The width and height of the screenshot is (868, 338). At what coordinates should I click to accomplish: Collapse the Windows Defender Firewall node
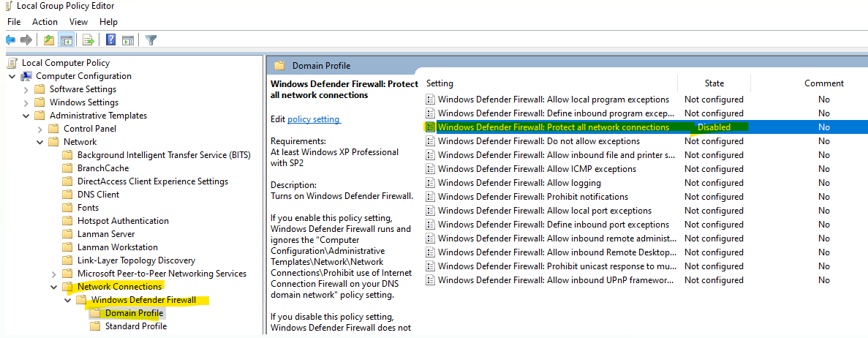point(67,300)
